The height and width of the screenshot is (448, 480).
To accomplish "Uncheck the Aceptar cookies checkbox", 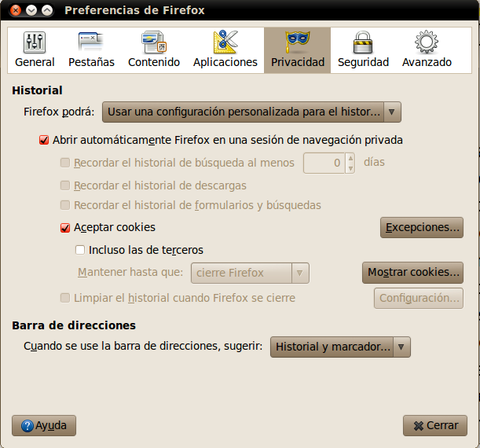I will point(65,227).
